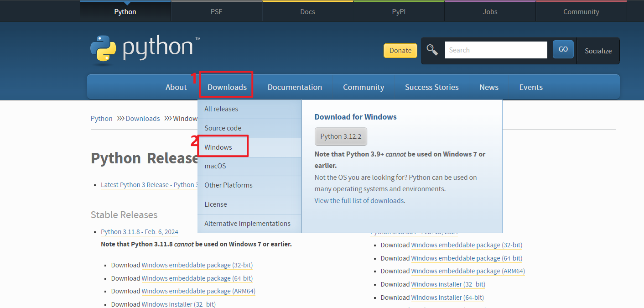Screen dimensions: 644x308
Task: Download 3.11.8 Windows embeddable package (32-bit)
Action: (x=197, y=265)
